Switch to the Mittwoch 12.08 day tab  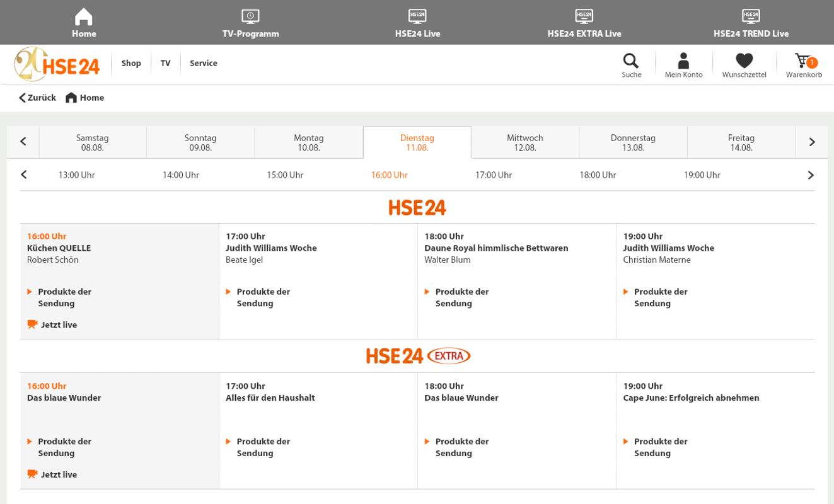pyautogui.click(x=524, y=142)
